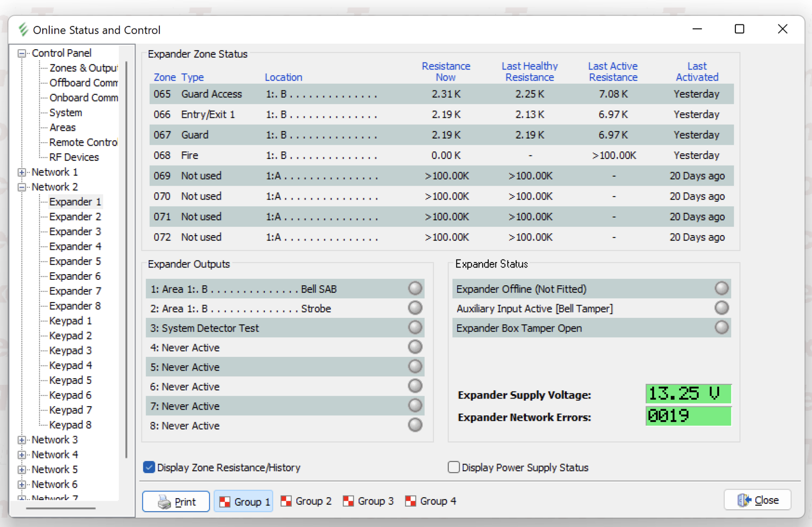Screen dimensions: 812x527
Task: Select zone 068 Fire row
Action: coord(441,155)
